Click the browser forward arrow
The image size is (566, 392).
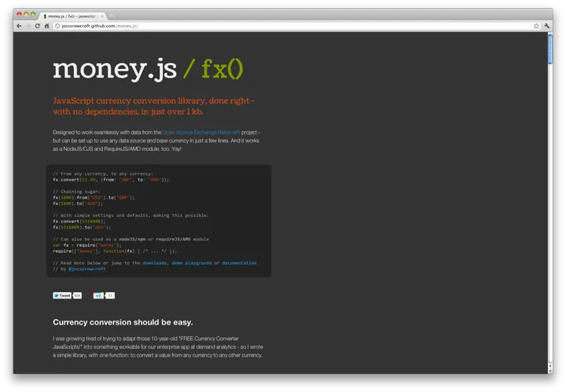tap(28, 26)
